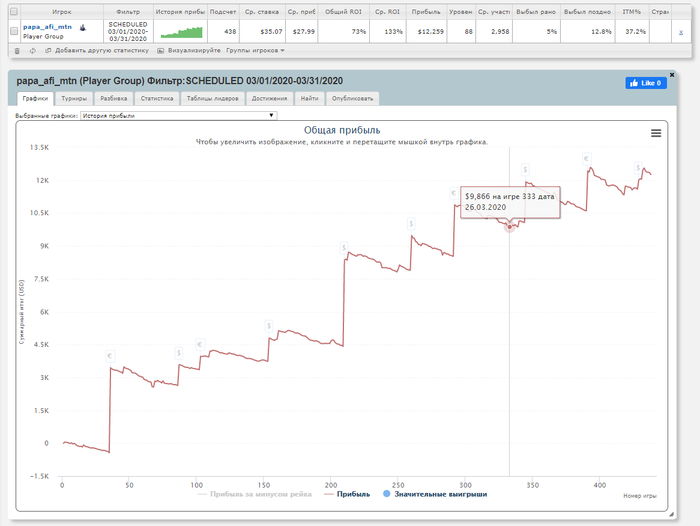The width and height of the screenshot is (700, 526).
Task: Click the refresh arrows icon below the player table
Action: coord(33,51)
